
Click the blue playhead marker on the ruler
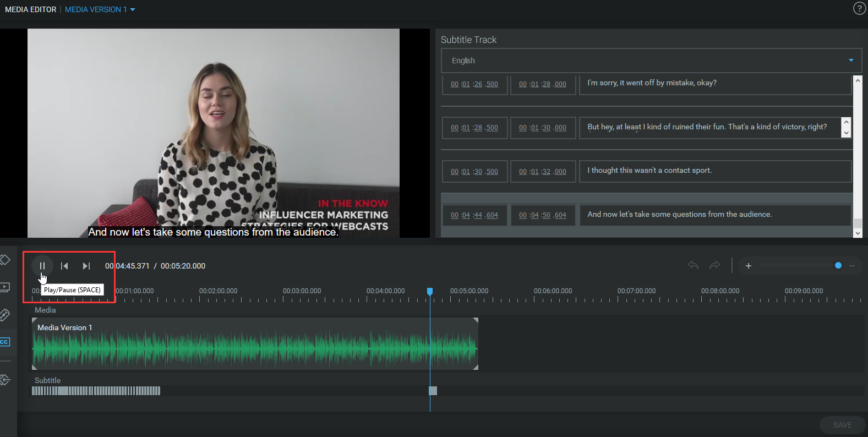430,291
